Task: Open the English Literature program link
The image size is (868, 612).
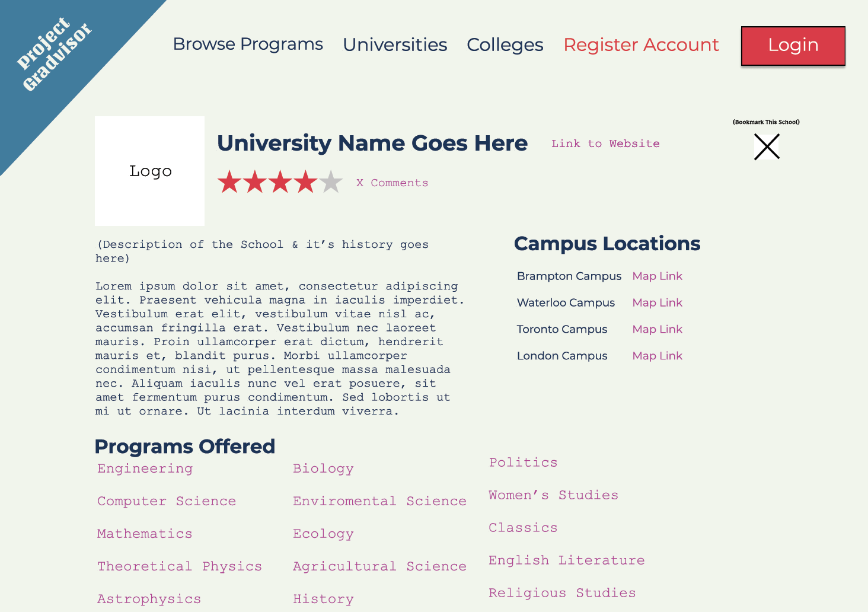Action: (566, 560)
